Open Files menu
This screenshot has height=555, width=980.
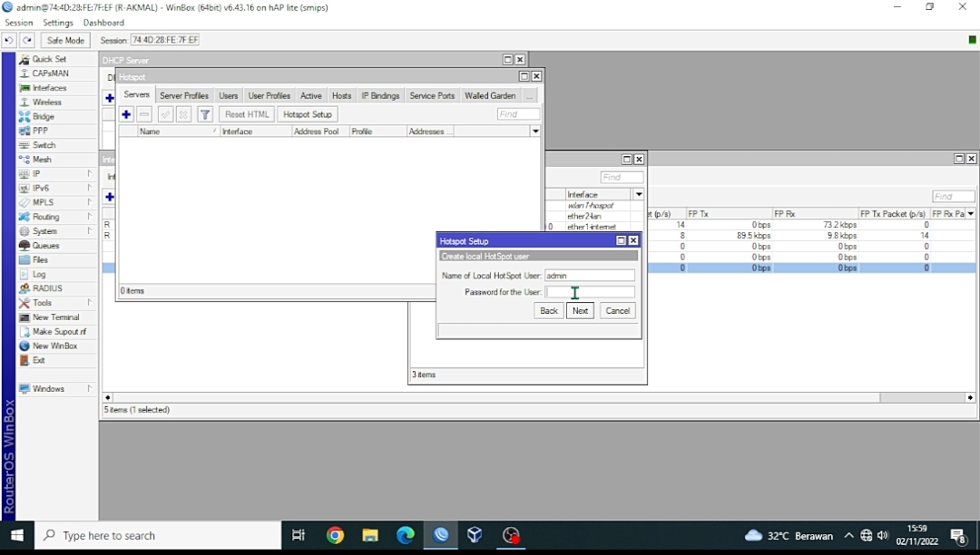[40, 259]
